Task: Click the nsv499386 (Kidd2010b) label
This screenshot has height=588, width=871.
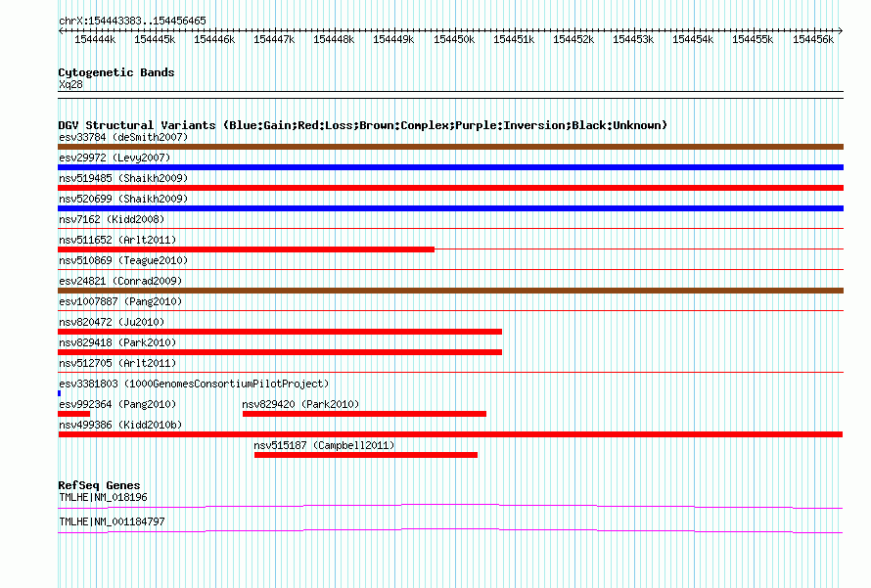Action: coord(120,425)
